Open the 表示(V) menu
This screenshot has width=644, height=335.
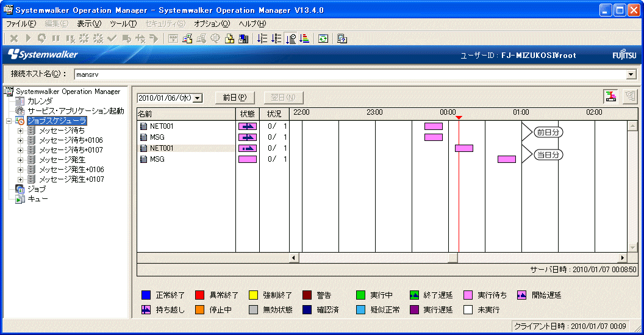89,24
